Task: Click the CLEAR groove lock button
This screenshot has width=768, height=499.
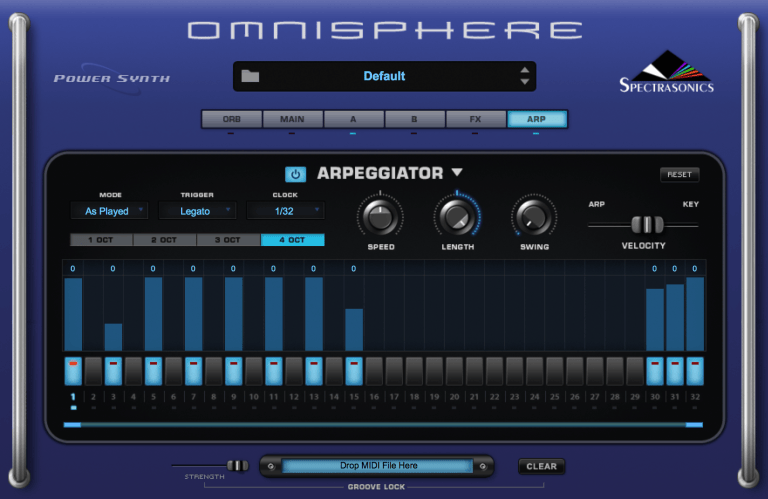Action: point(541,466)
